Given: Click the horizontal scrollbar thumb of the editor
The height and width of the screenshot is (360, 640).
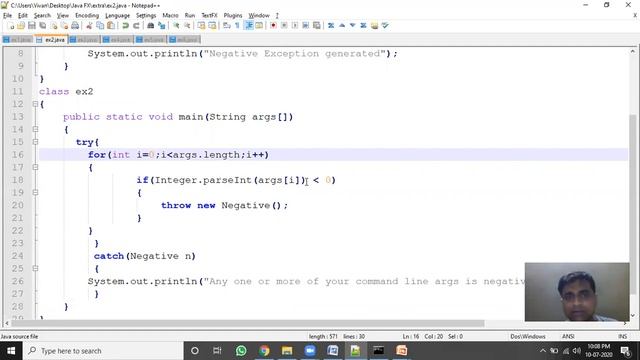Looking at the screenshot, I should pyautogui.click(x=247, y=323).
